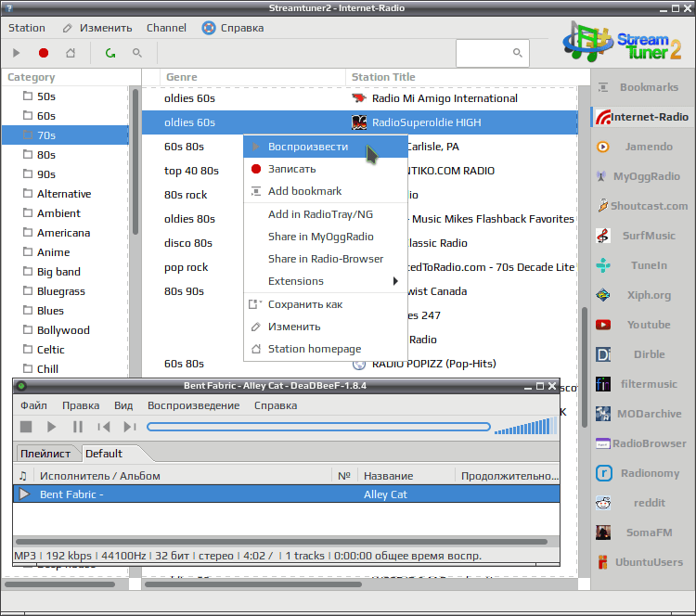Click the magnifier search icon in the toolbar
Image resolution: width=696 pixels, height=616 pixels.
click(137, 53)
